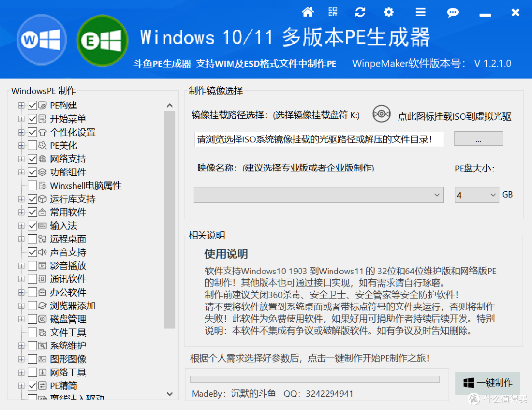Click the MadeBy 沉默的斗鱼 QQ text
The width and height of the screenshot is (532, 410).
[x=272, y=393]
